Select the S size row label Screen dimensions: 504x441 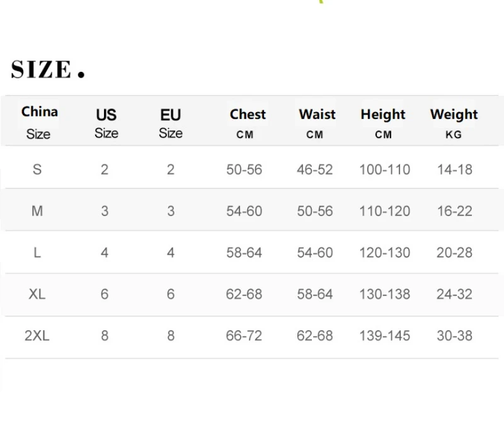[37, 169]
